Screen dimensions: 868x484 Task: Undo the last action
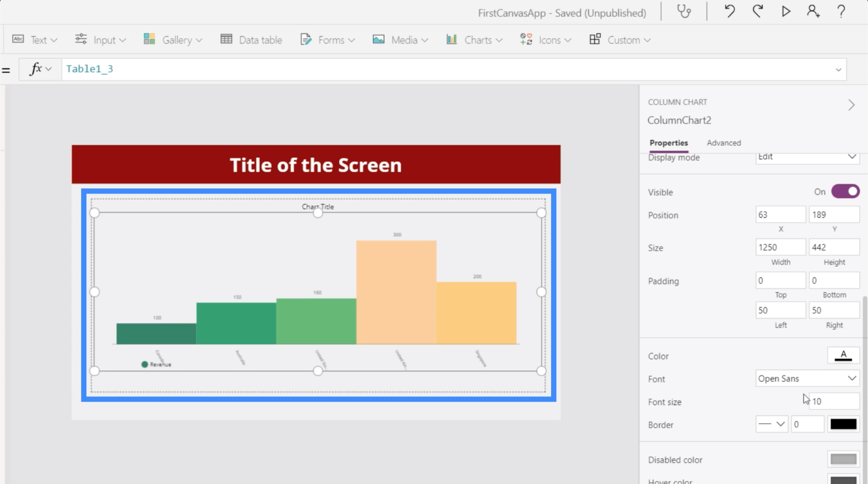coord(729,11)
